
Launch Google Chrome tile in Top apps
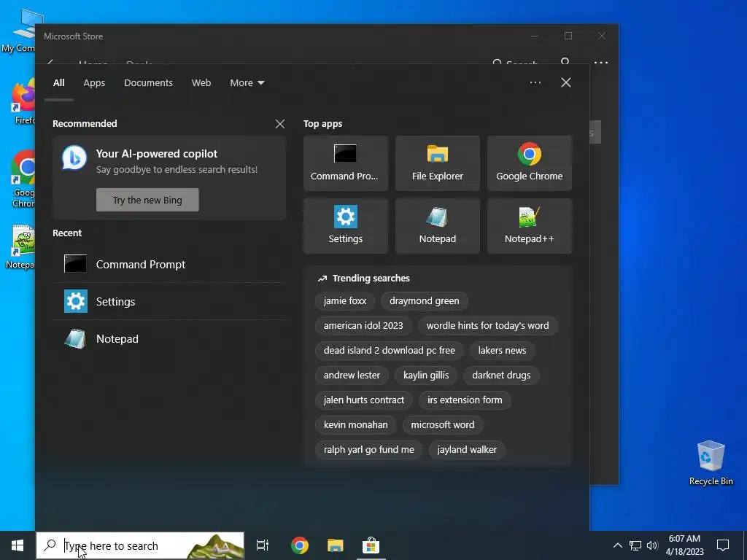tap(530, 163)
